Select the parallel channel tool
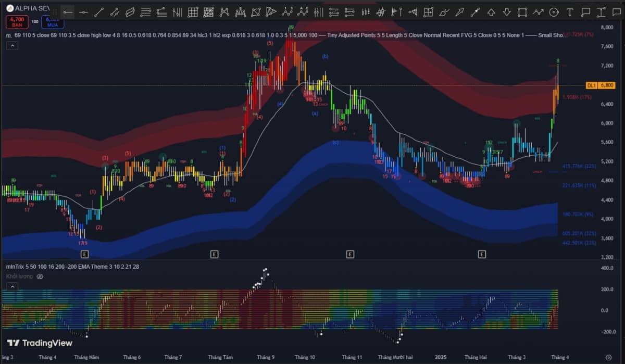The width and height of the screenshot is (625, 364). pyautogui.click(x=131, y=12)
